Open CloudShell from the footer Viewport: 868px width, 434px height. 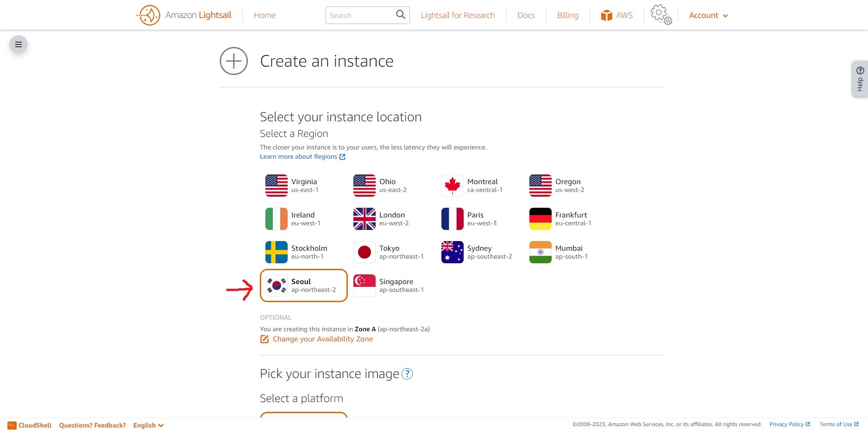35,425
